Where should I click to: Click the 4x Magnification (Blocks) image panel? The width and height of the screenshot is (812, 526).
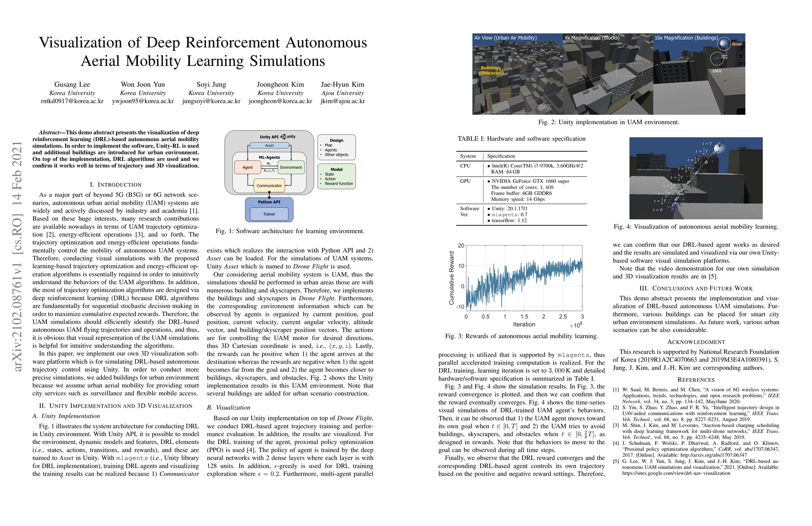607,75
